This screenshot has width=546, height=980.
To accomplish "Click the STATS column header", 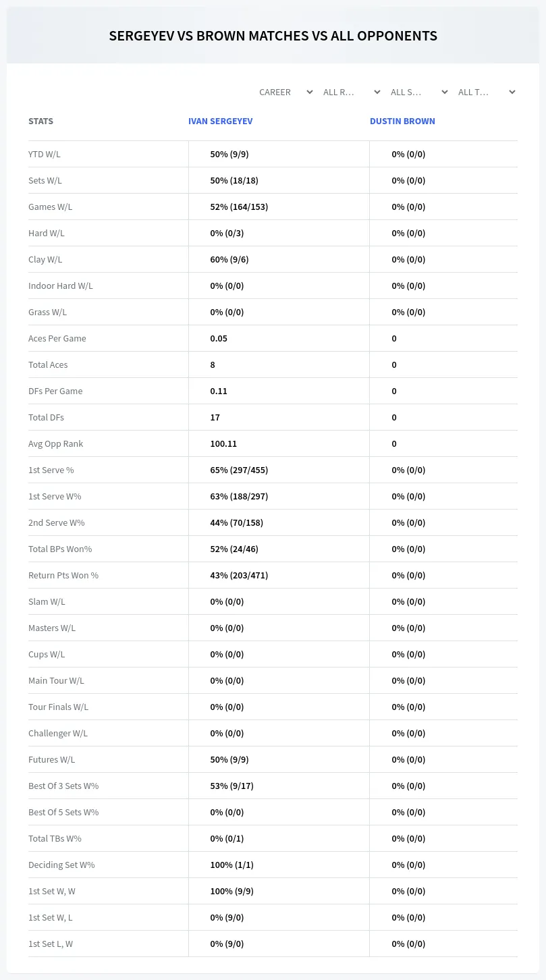I will click(40, 121).
